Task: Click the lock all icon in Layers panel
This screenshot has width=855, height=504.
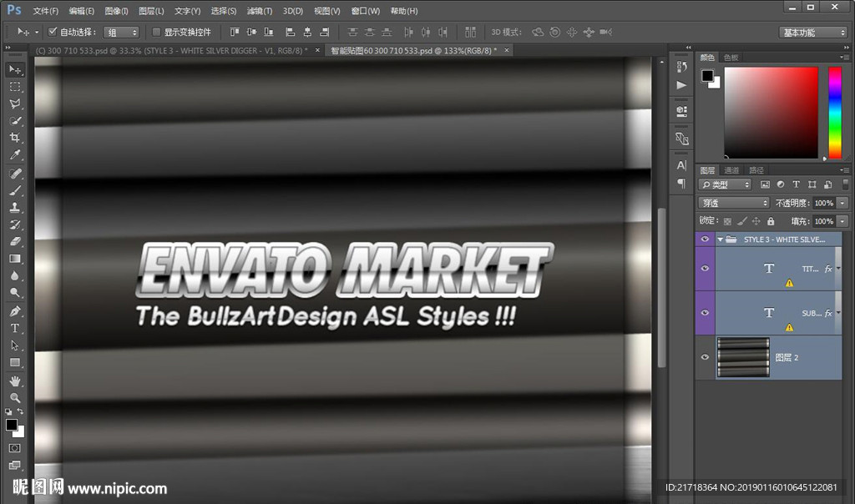Action: pos(771,221)
